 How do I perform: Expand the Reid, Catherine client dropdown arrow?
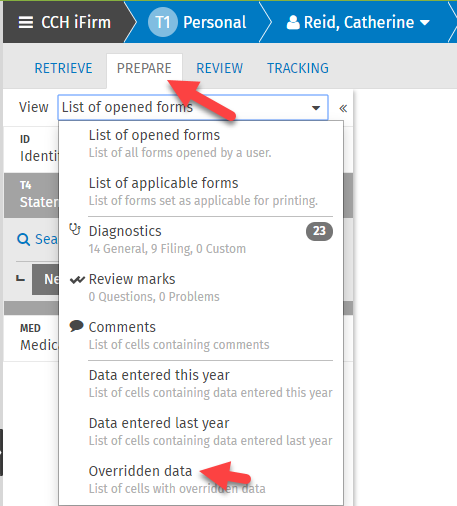(425, 23)
